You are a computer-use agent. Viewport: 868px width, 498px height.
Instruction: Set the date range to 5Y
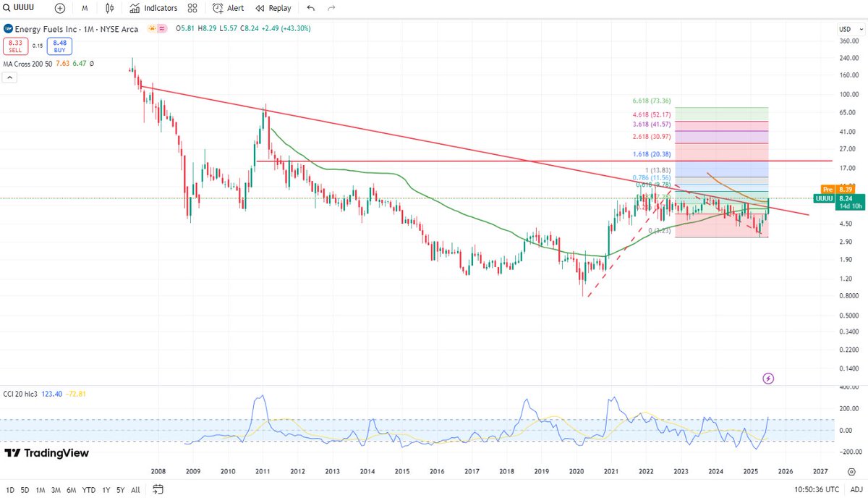122,490
